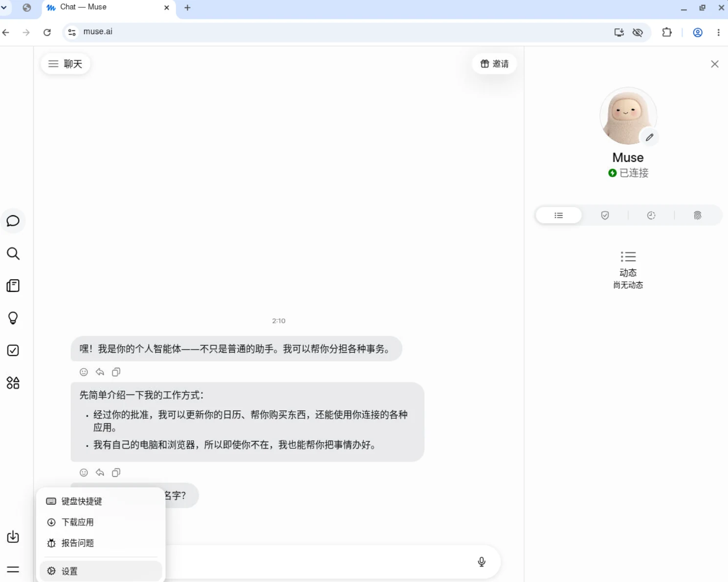The image size is (728, 582).
Task: Reply to the 先简单介绍 message
Action: (x=100, y=472)
